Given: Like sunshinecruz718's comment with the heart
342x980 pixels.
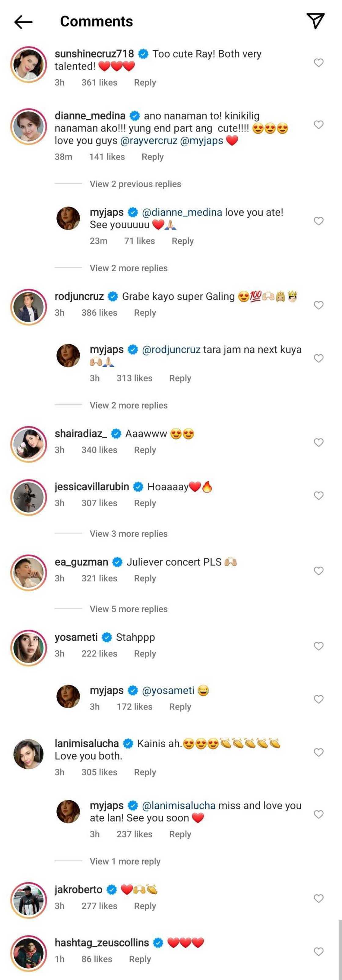Looking at the screenshot, I should [x=318, y=63].
